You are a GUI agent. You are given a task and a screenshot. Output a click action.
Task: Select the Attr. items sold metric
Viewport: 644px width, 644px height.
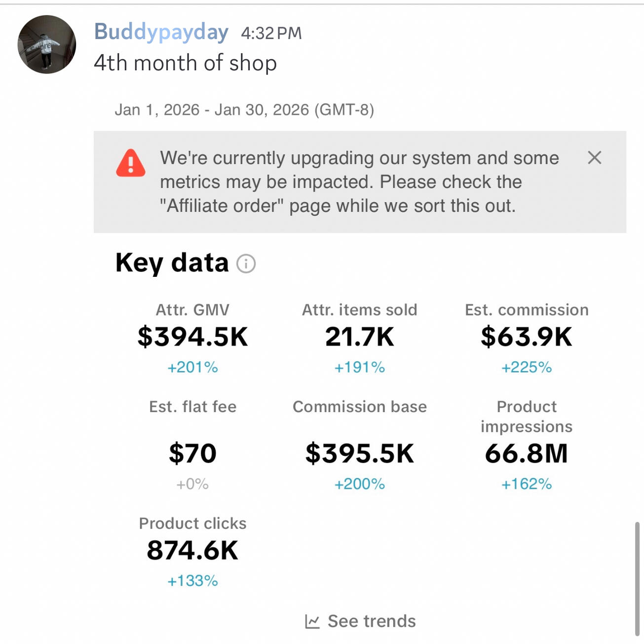(x=359, y=337)
